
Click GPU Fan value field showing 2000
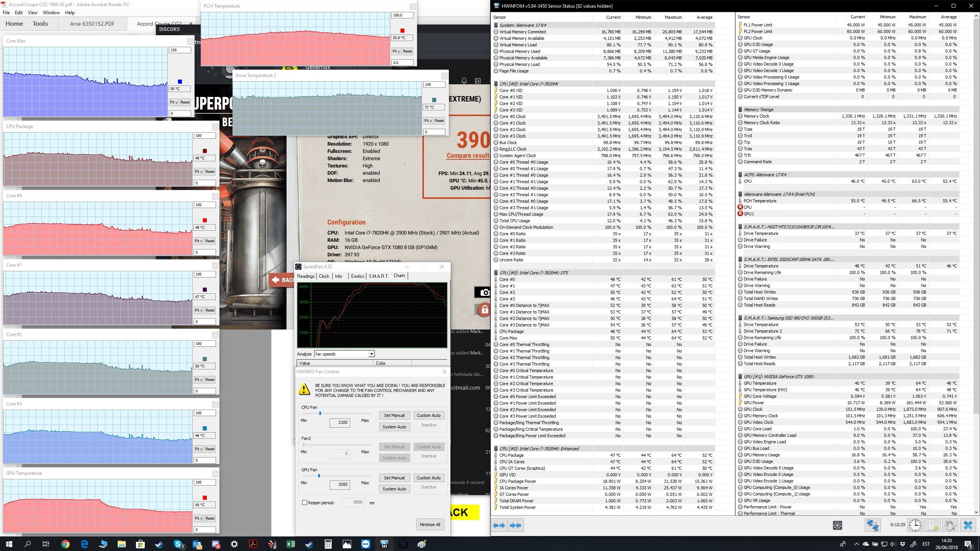point(340,485)
